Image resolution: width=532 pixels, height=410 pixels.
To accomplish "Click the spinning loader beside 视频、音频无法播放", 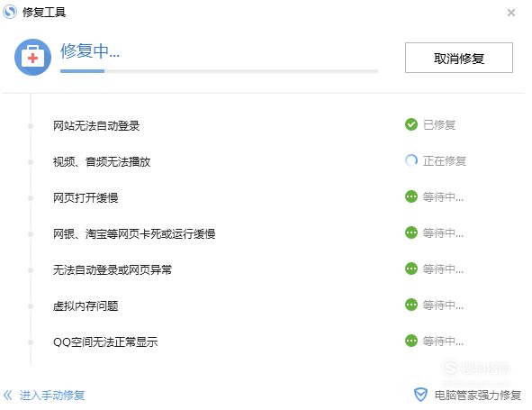I will pyautogui.click(x=411, y=160).
